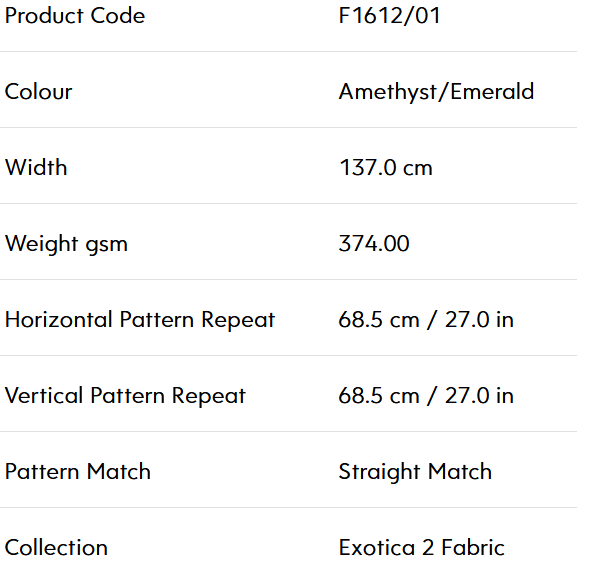Select the F1612/01 product code value

(389, 16)
